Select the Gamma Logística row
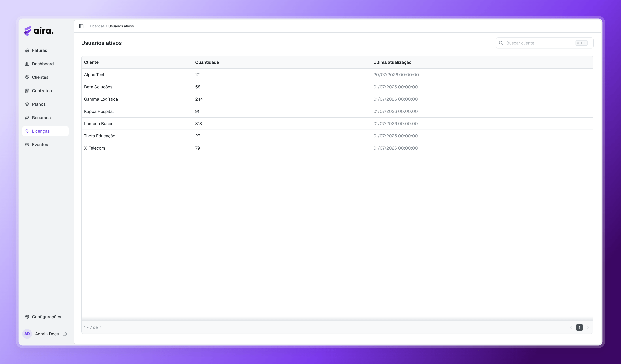 point(337,99)
